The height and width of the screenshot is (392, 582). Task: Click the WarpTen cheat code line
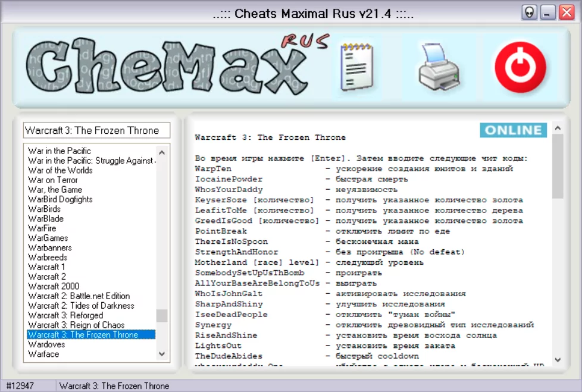(x=353, y=169)
